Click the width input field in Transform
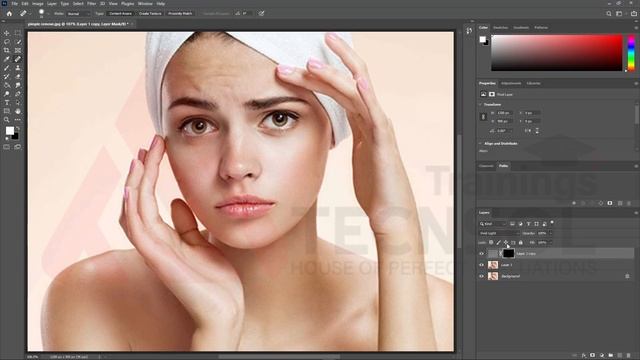The image size is (640, 360). click(x=504, y=113)
